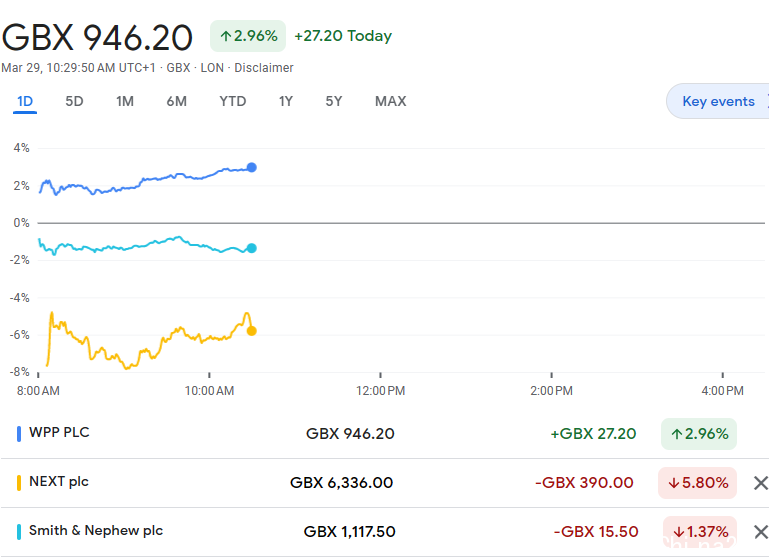Click the NEXT plc 5.80% down badge

point(697,483)
